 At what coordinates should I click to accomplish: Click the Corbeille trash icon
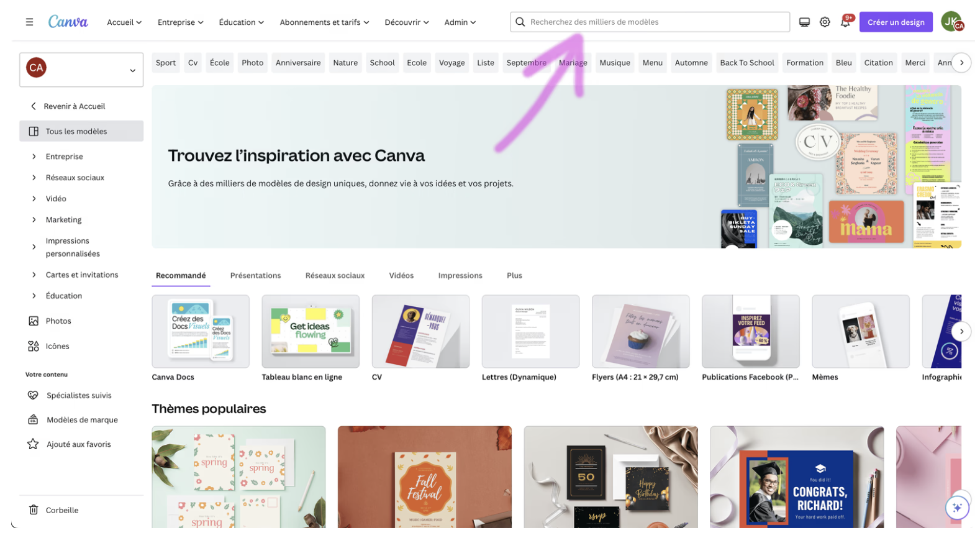point(34,510)
